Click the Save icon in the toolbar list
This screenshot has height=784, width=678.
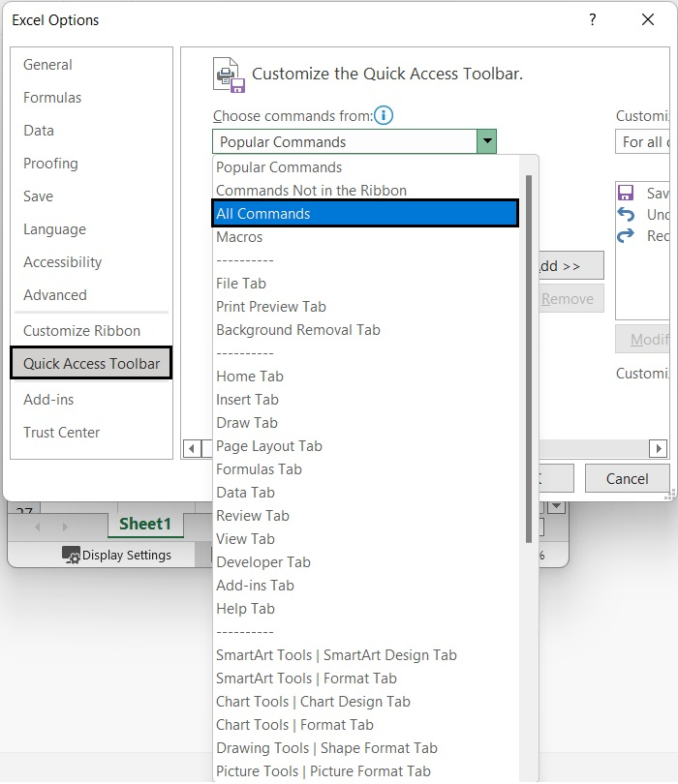point(626,193)
